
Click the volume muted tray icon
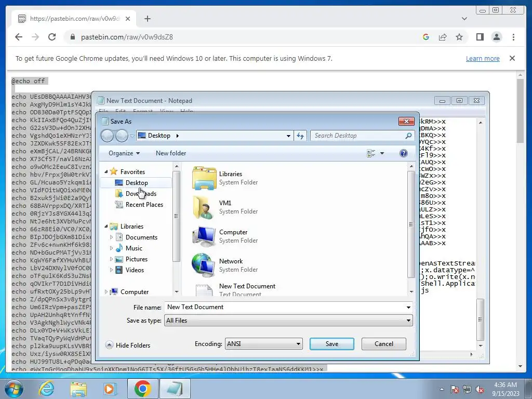[x=480, y=390]
